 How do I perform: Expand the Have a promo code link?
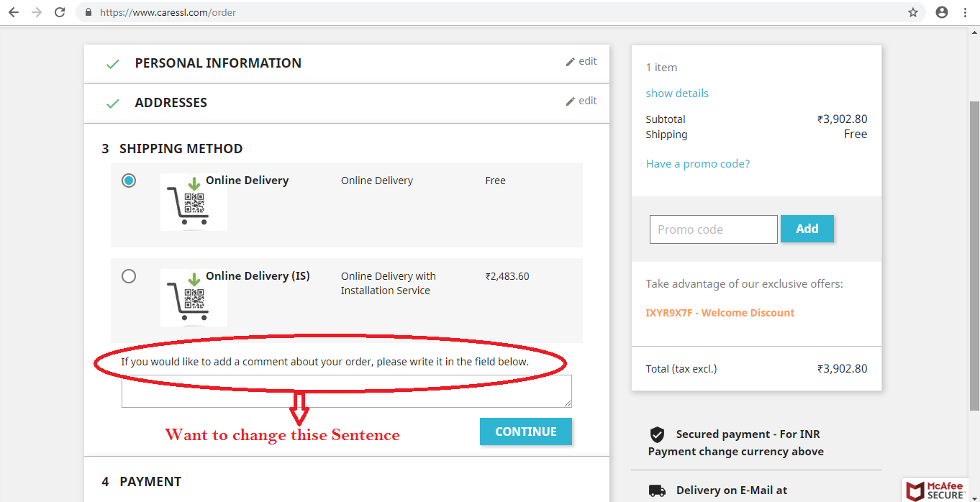pyautogui.click(x=698, y=164)
